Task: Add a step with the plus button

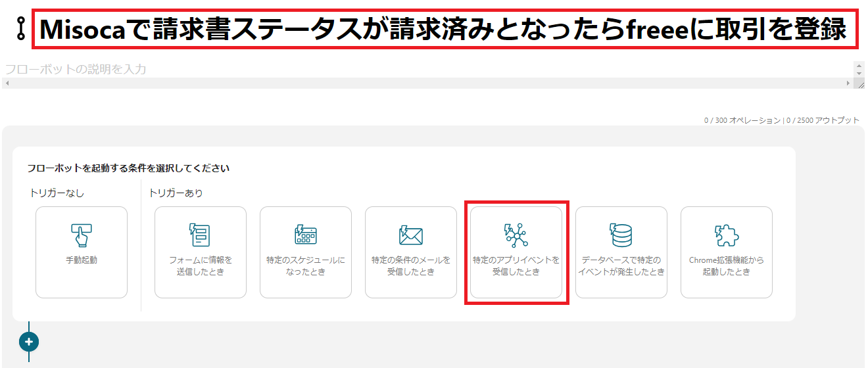Action: pos(29,342)
